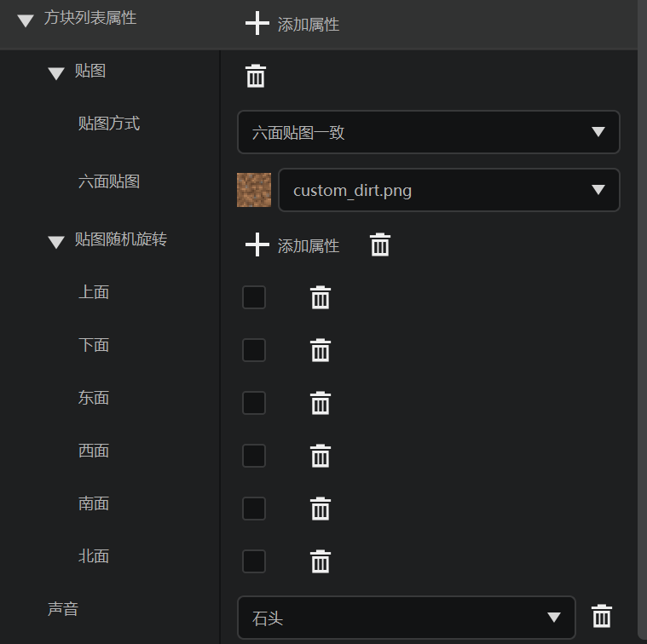Toggle the 东面 checkbox

pos(254,403)
